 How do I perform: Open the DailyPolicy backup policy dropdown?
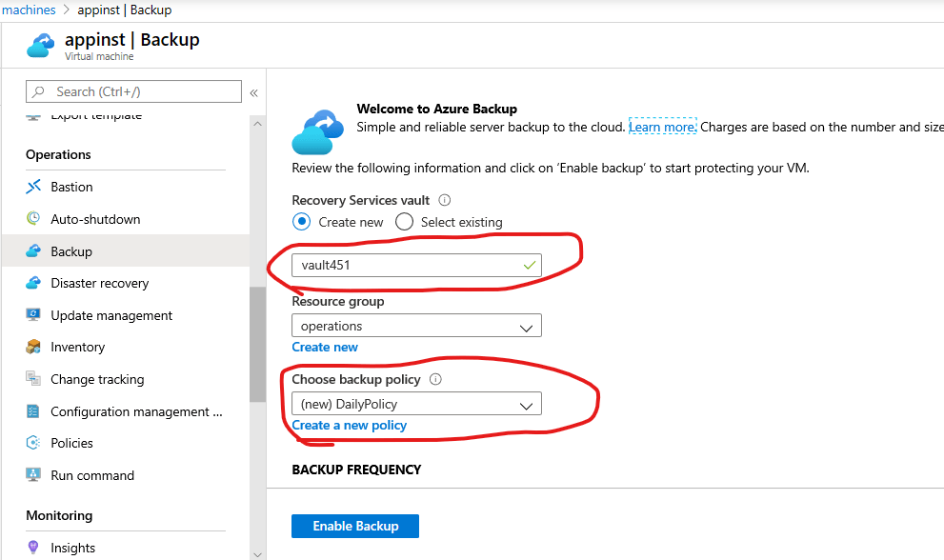pos(416,404)
